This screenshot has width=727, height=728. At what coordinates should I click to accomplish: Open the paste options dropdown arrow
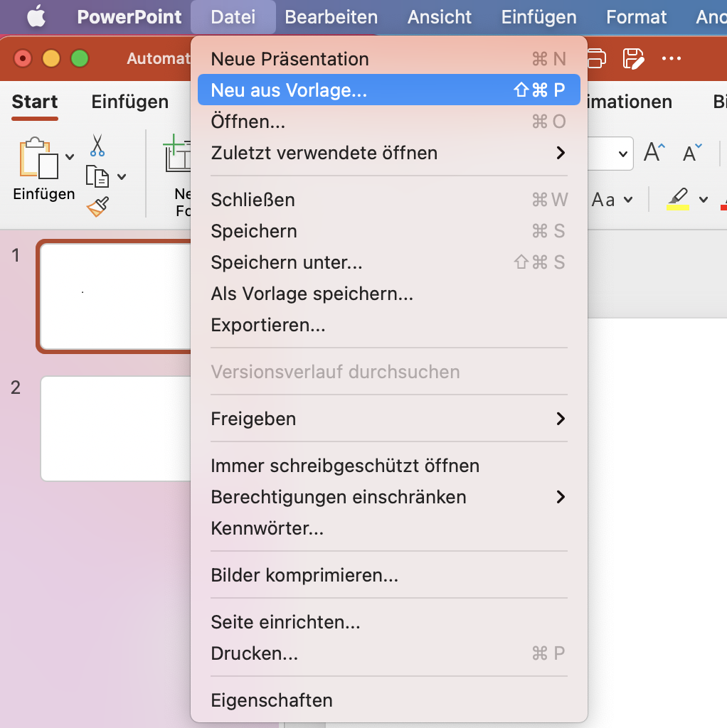[70, 157]
